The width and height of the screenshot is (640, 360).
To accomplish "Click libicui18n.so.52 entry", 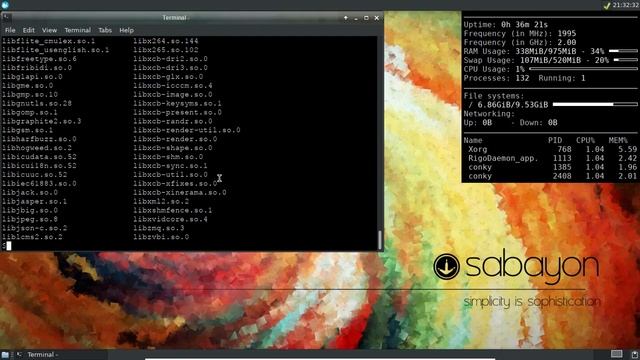I will (39, 166).
